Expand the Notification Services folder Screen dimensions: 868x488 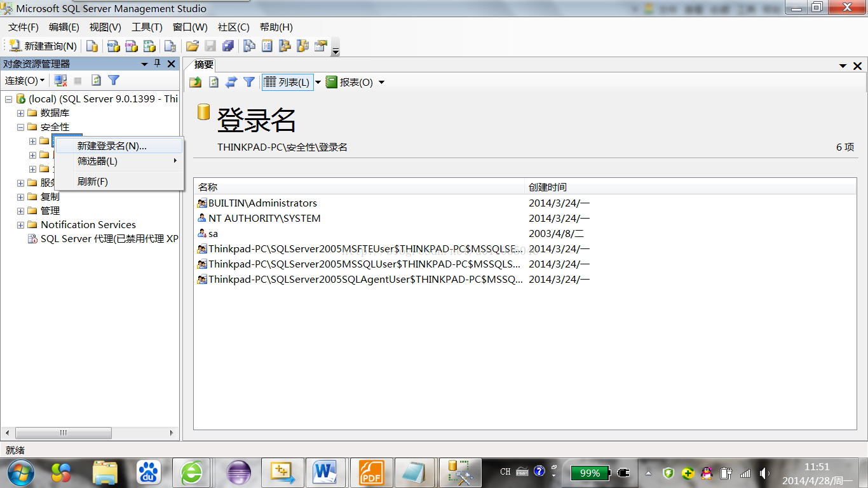click(x=21, y=225)
